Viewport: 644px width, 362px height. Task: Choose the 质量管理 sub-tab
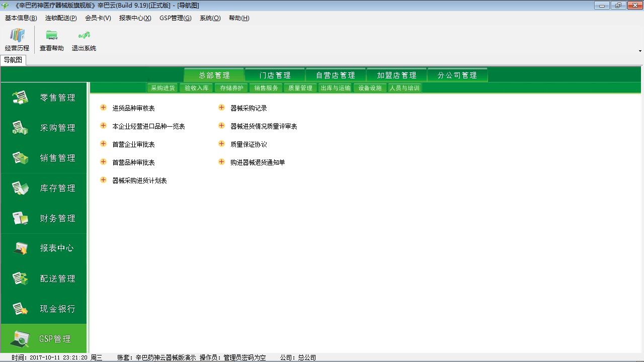coord(300,88)
